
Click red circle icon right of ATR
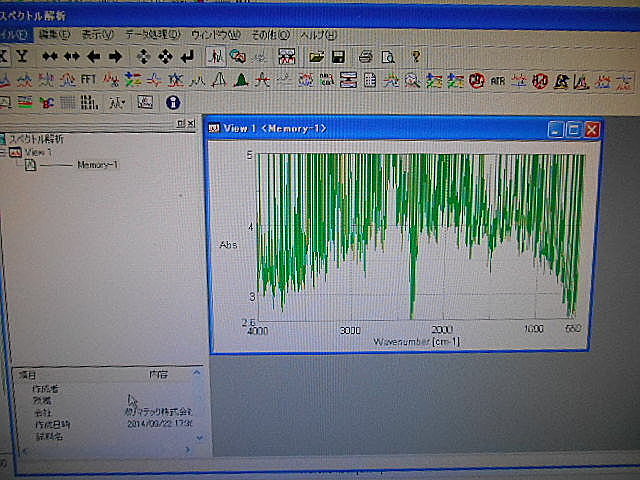pos(540,81)
